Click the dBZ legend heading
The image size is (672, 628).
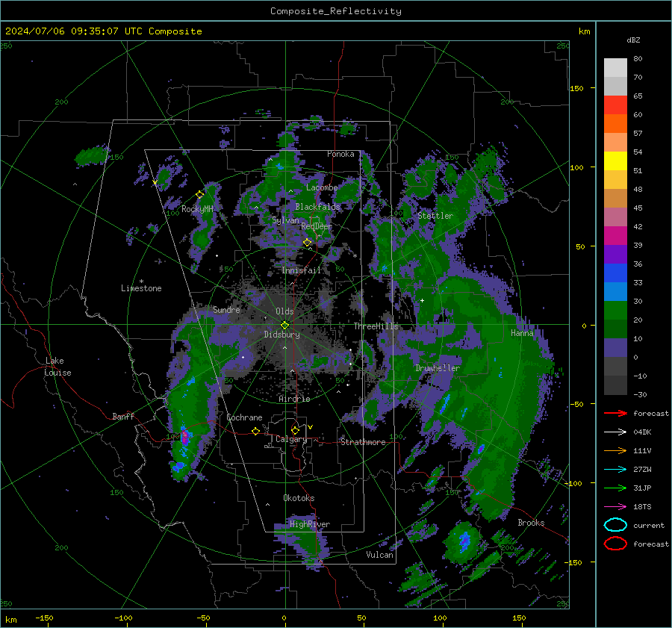click(x=633, y=40)
